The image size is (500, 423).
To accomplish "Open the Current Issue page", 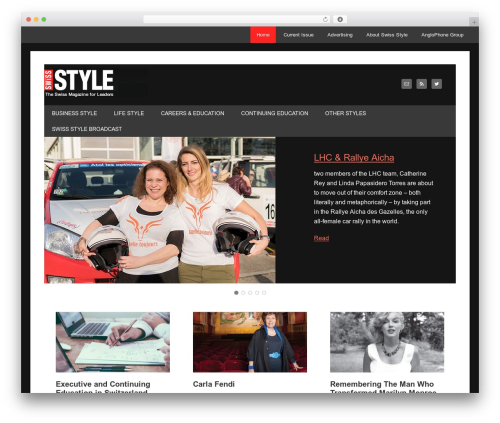I will [298, 35].
